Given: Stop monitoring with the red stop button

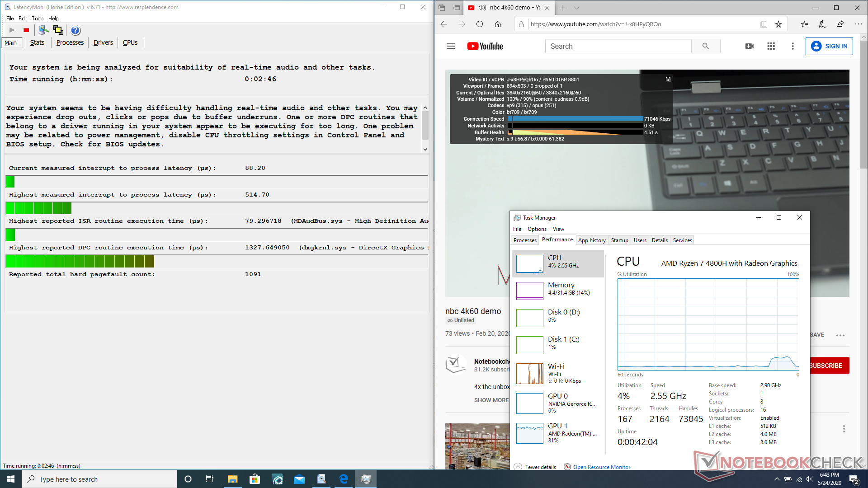Looking at the screenshot, I should (26, 30).
